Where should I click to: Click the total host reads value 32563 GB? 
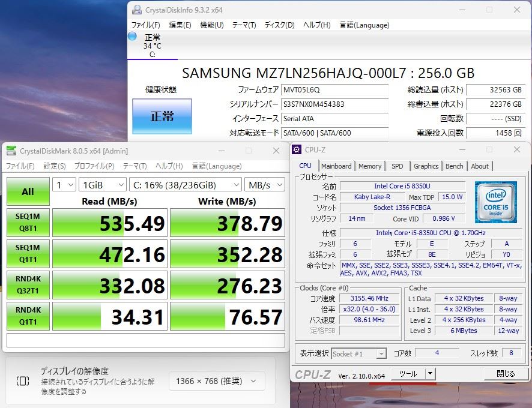[x=496, y=90]
